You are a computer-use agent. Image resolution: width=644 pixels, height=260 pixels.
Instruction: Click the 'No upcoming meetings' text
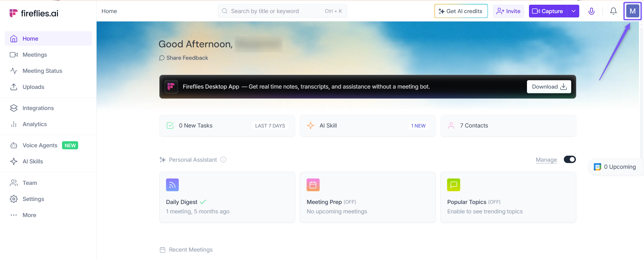[x=337, y=211]
